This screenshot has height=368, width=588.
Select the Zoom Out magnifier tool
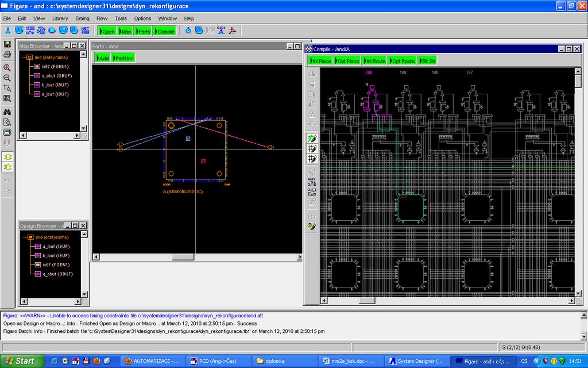(x=7, y=78)
